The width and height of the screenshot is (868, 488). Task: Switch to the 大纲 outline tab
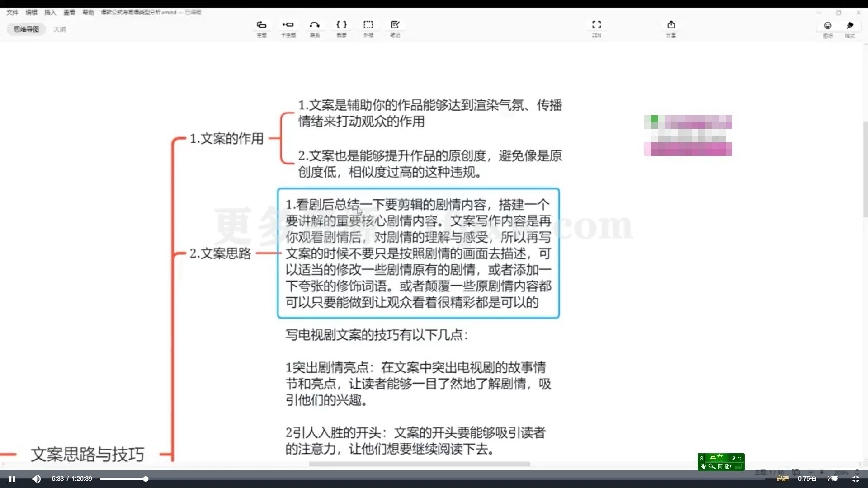(60, 28)
